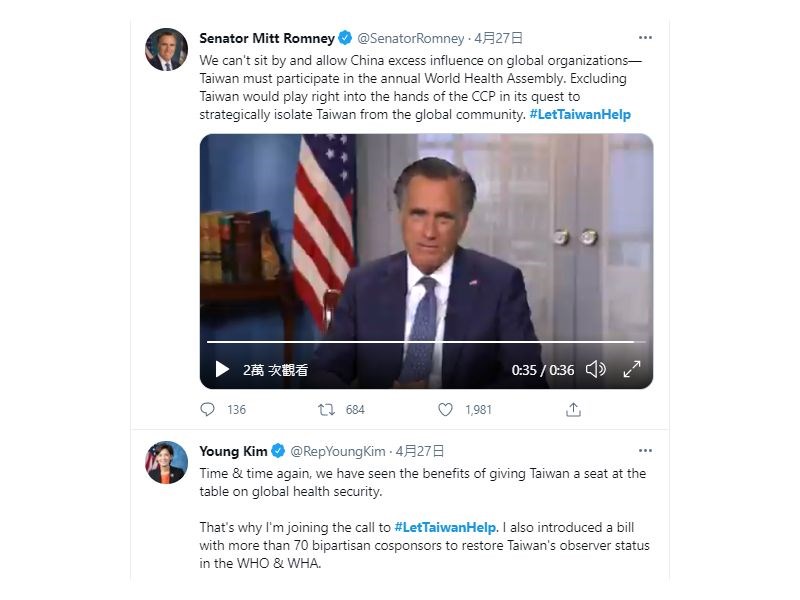
Task: Seek on the video progress bar
Action: (x=420, y=342)
